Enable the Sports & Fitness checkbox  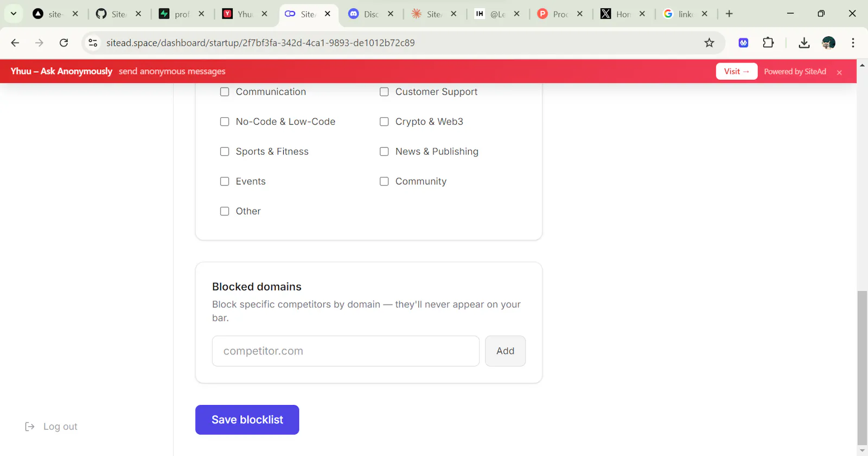pos(225,151)
